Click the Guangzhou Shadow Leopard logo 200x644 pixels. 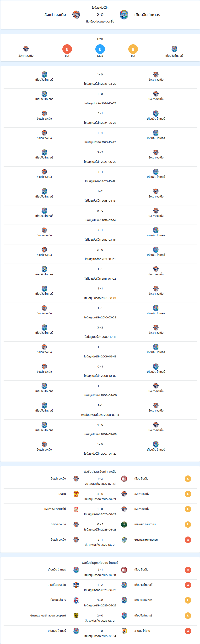click(x=76, y=616)
